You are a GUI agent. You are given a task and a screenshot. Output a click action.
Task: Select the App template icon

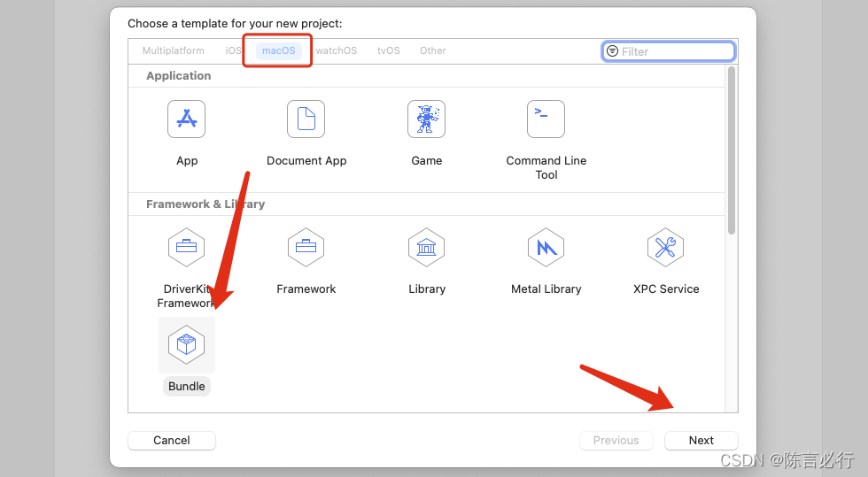187,119
